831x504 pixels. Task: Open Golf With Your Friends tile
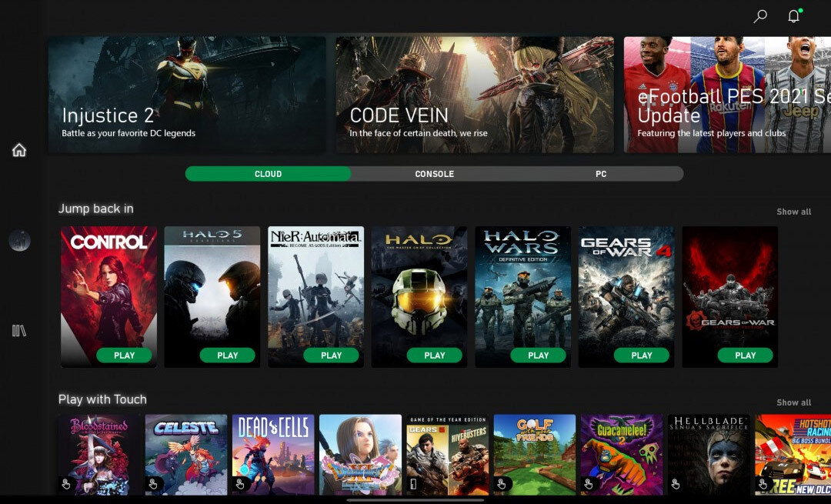pyautogui.click(x=534, y=455)
